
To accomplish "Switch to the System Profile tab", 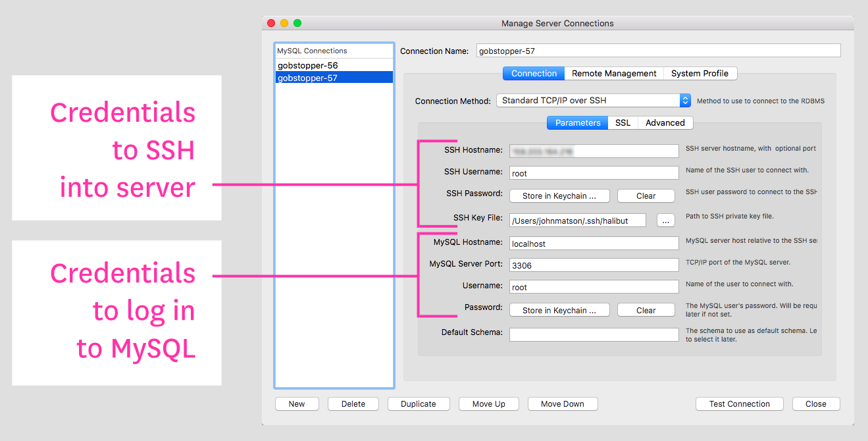I will click(x=699, y=74).
